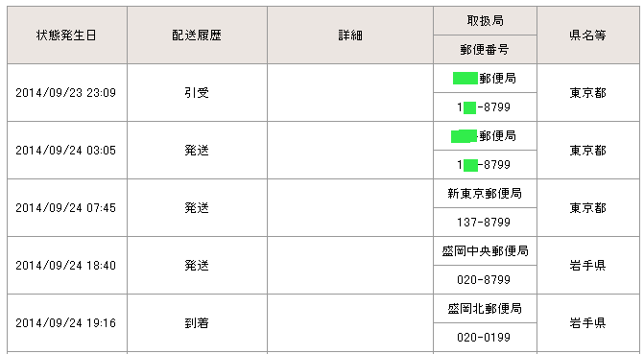Click the 2014/09/24 03:05 timestamp

click(65, 151)
